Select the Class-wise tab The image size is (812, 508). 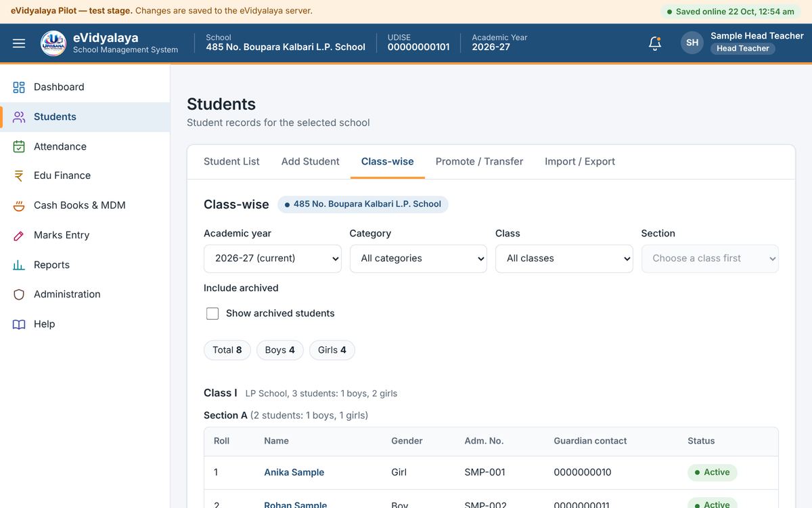tap(388, 162)
